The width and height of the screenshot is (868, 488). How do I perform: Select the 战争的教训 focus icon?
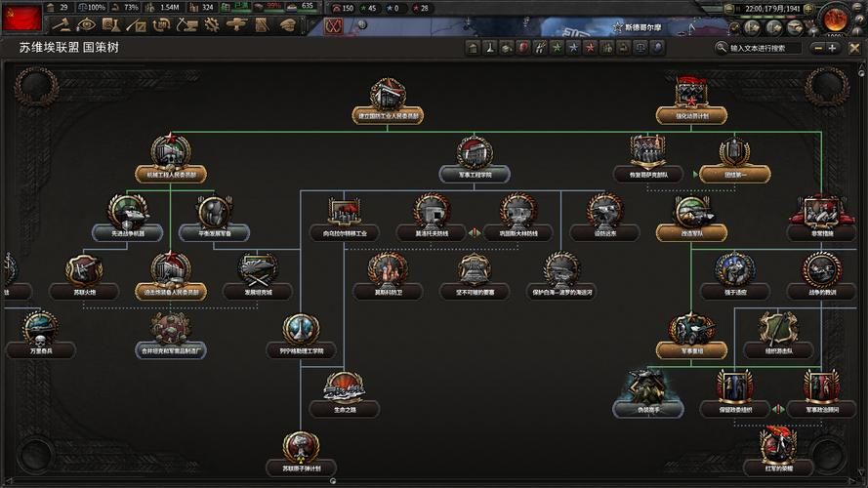click(821, 270)
